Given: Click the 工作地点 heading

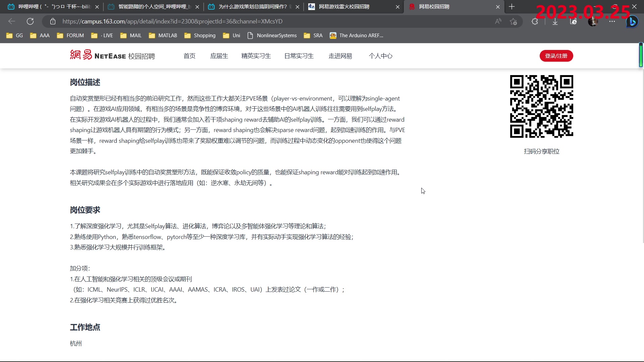Looking at the screenshot, I should click(85, 327).
